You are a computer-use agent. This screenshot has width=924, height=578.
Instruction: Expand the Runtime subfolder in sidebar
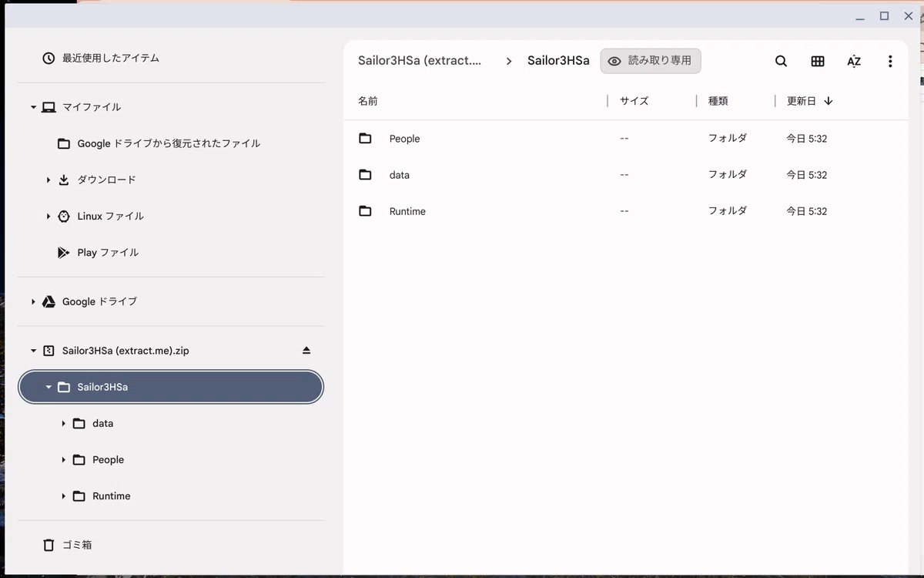63,496
